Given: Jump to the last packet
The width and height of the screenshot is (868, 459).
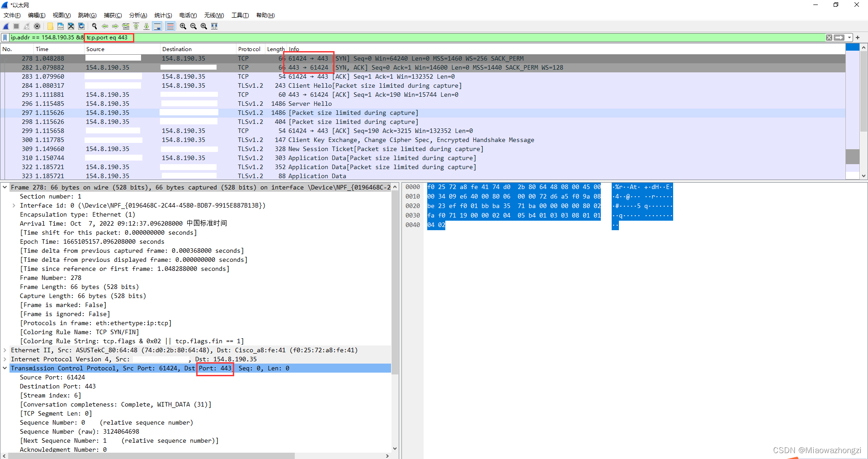Looking at the screenshot, I should click(x=146, y=26).
